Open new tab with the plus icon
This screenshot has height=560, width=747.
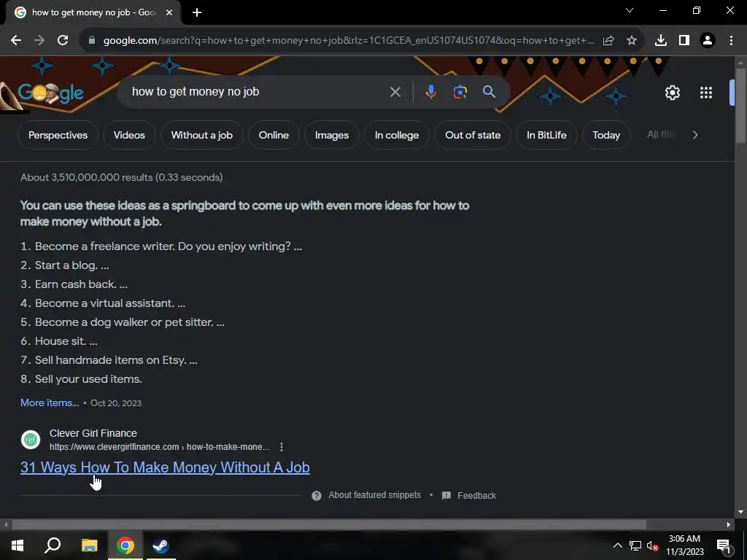pos(197,13)
